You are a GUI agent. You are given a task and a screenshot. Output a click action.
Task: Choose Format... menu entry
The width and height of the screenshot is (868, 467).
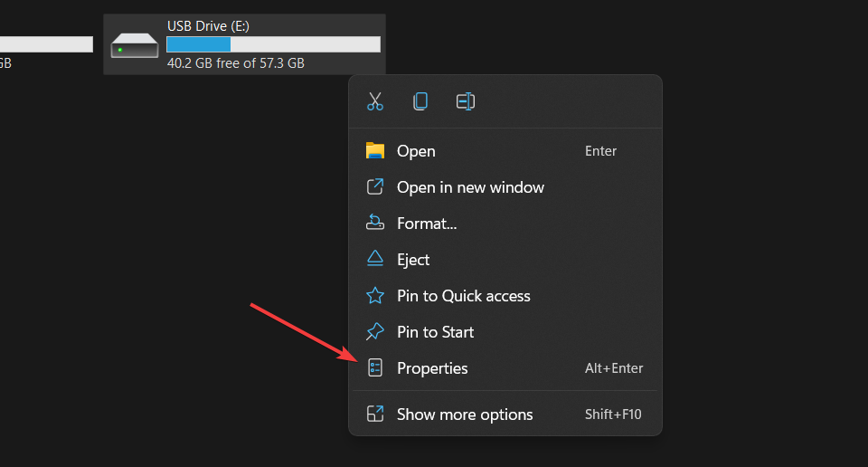[427, 224]
